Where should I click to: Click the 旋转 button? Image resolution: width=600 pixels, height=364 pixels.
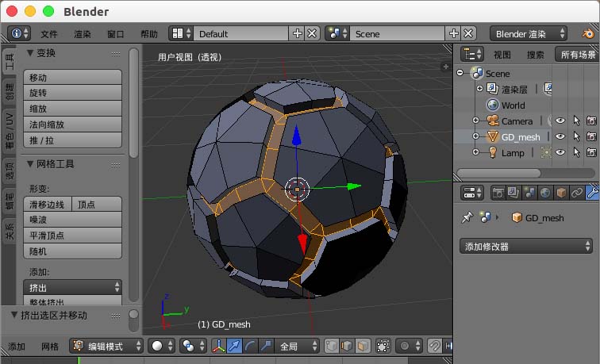(x=73, y=93)
